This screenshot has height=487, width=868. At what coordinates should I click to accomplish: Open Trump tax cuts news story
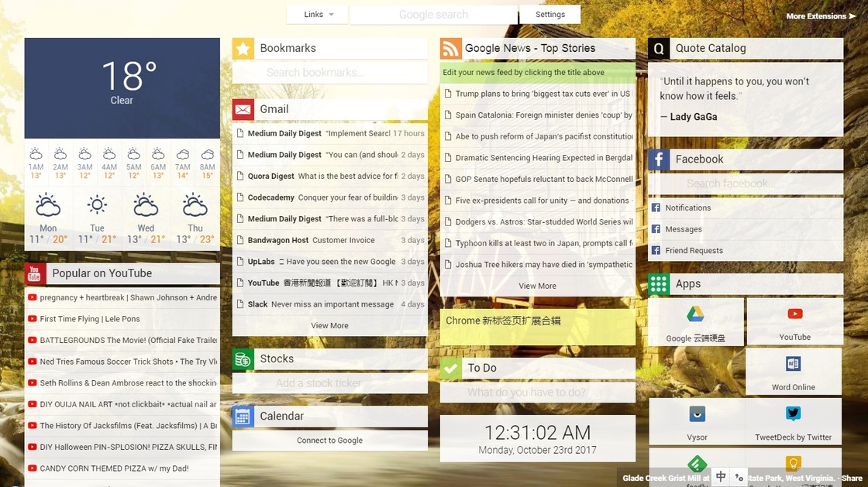tap(538, 94)
